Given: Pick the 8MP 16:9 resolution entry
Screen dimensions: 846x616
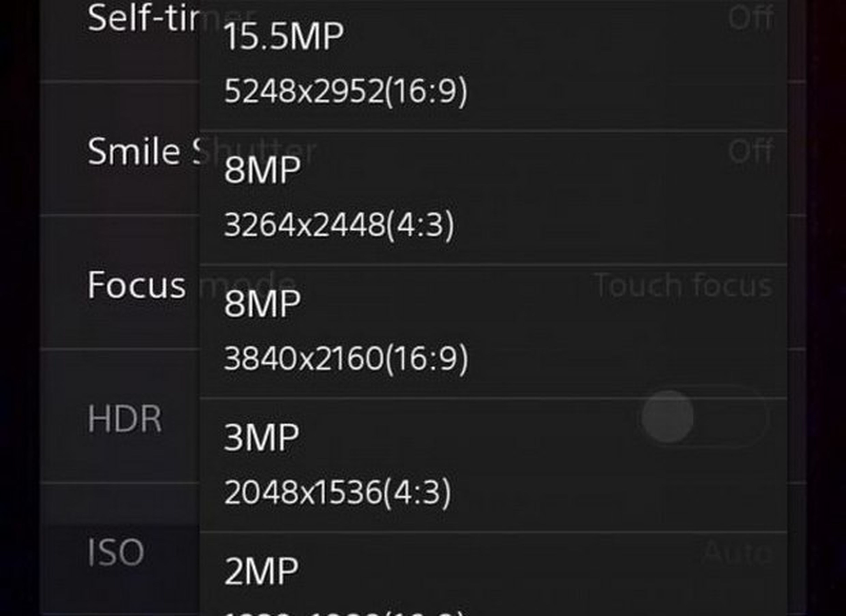Looking at the screenshot, I should click(493, 331).
